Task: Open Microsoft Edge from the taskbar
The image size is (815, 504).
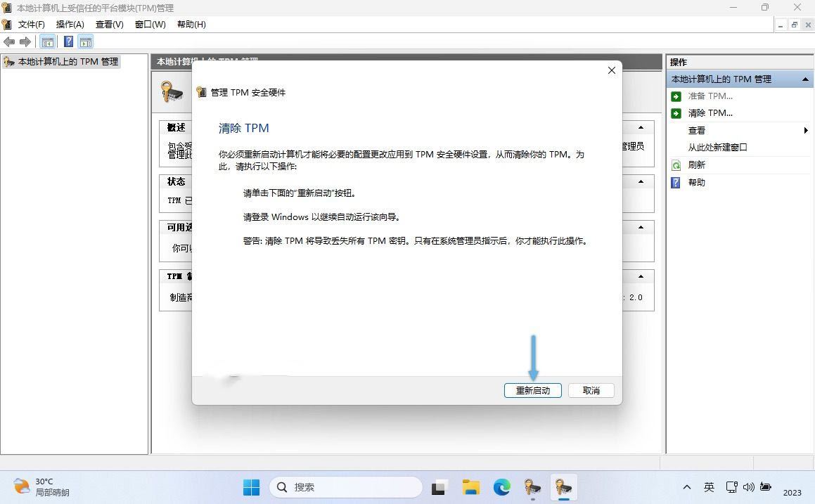Action: (501, 487)
